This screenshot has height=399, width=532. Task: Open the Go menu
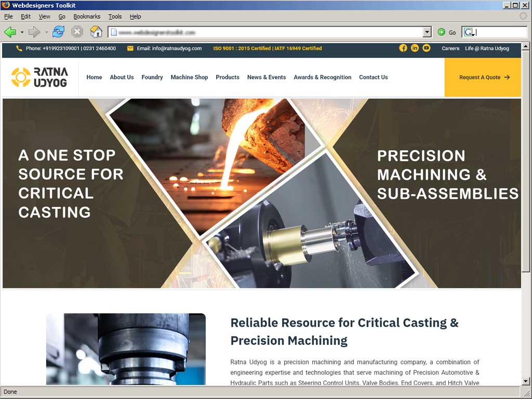[x=62, y=16]
